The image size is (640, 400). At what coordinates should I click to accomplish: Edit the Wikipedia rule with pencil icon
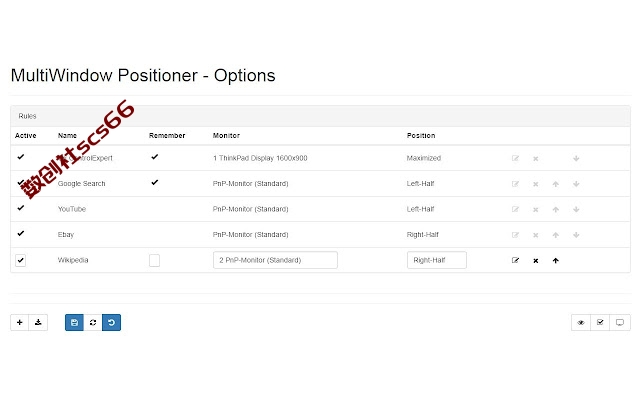tap(516, 260)
